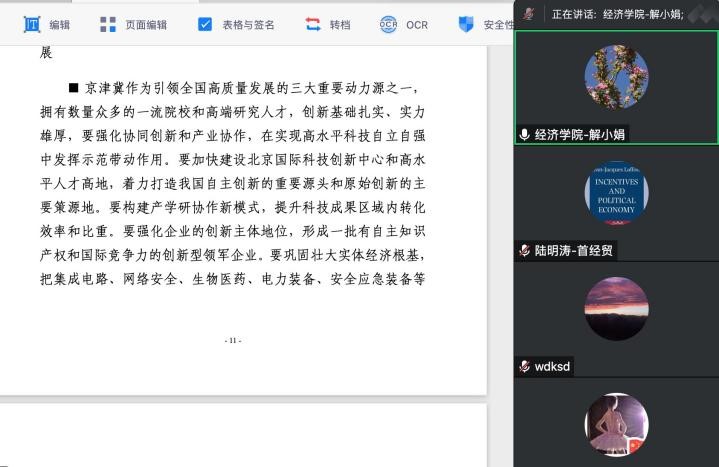Image resolution: width=719 pixels, height=467 pixels.
Task: Click the document line starting 产权和国际竞争力
Action: click(x=232, y=255)
